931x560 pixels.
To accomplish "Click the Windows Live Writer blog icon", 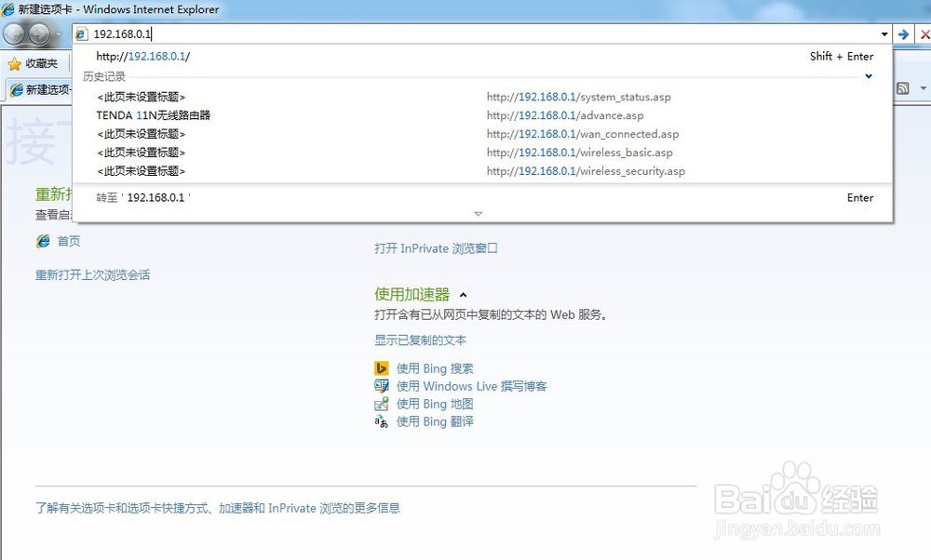I will (382, 386).
